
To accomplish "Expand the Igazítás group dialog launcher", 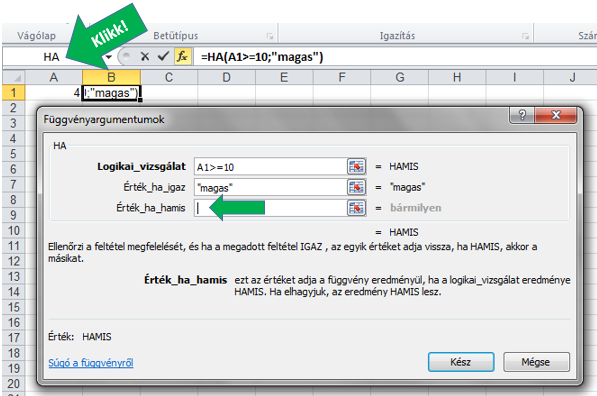I will pyautogui.click(x=525, y=36).
